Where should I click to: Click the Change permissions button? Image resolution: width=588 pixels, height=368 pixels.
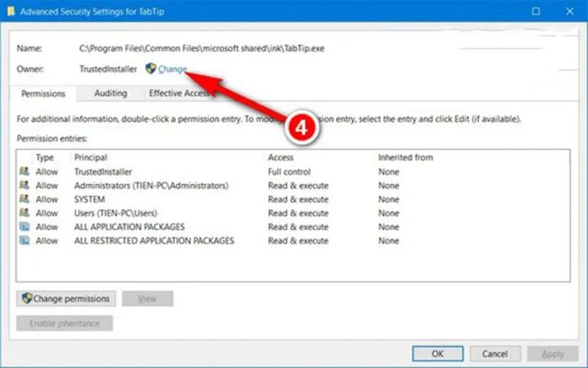[66, 299]
